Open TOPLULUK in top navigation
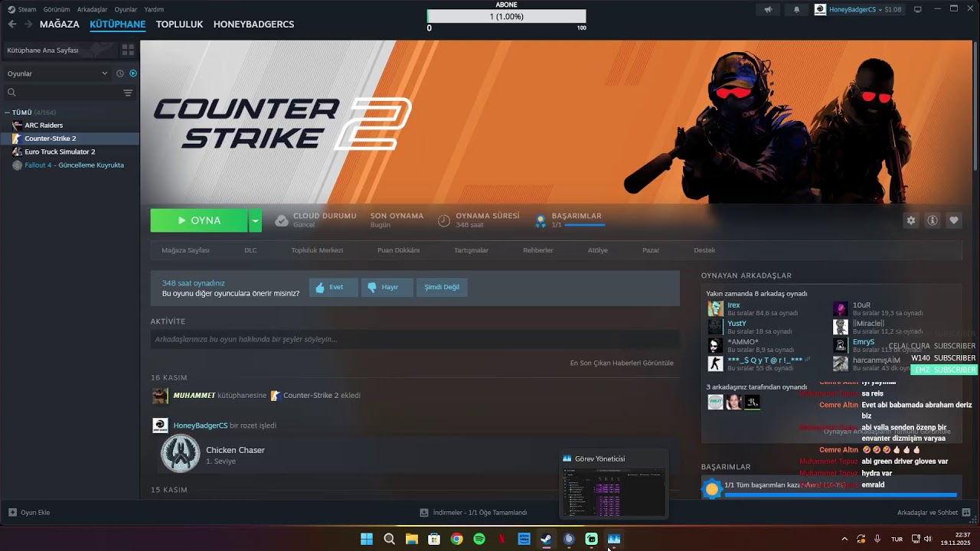Screen dimensions: 980x551 coord(179,24)
